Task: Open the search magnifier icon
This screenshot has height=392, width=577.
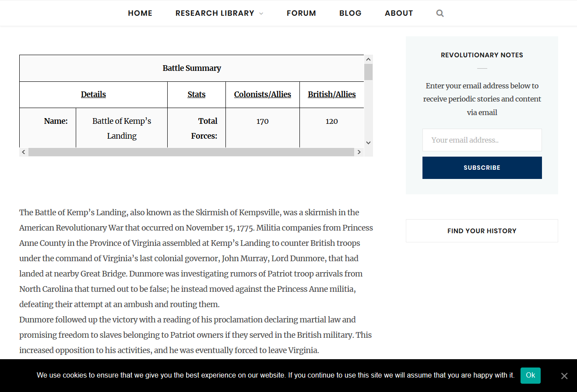Action: [x=440, y=13]
